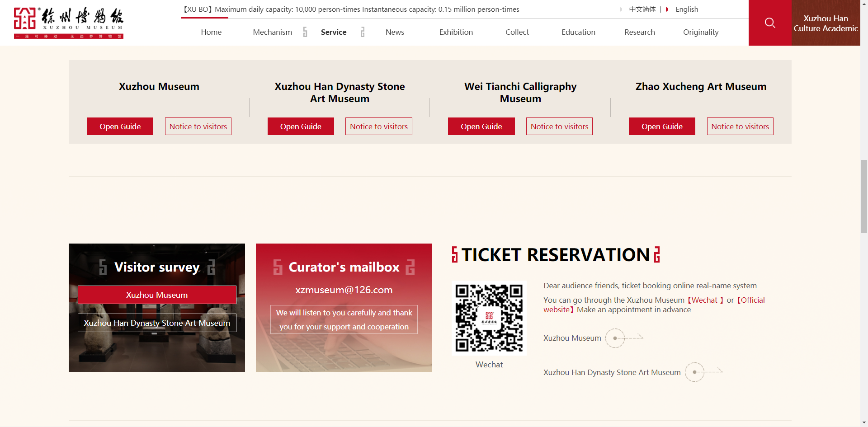Go to the Research menu
Screen dimensions: 868x427
(x=640, y=32)
